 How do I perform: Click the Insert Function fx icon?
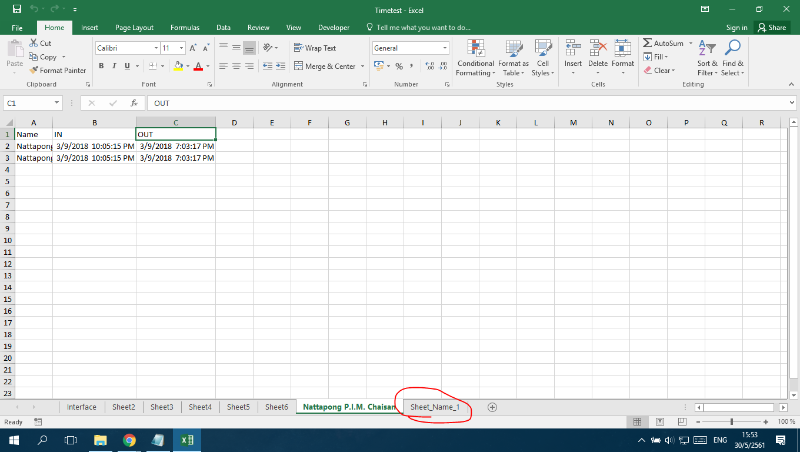tap(133, 103)
